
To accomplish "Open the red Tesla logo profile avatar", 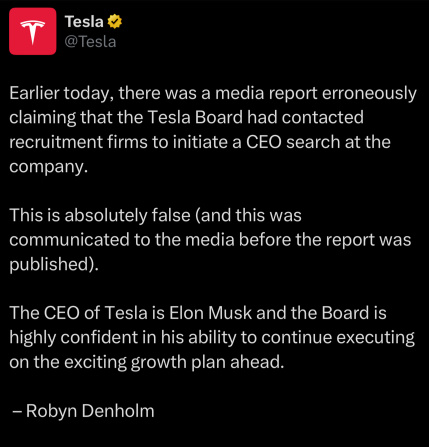I will [x=33, y=31].
